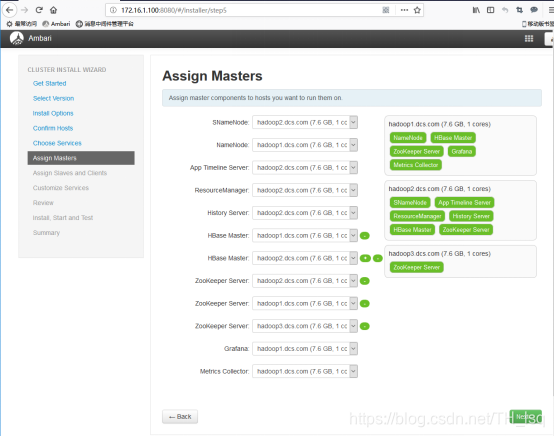Click the green Next button
This screenshot has width=554, height=437.
[525, 417]
